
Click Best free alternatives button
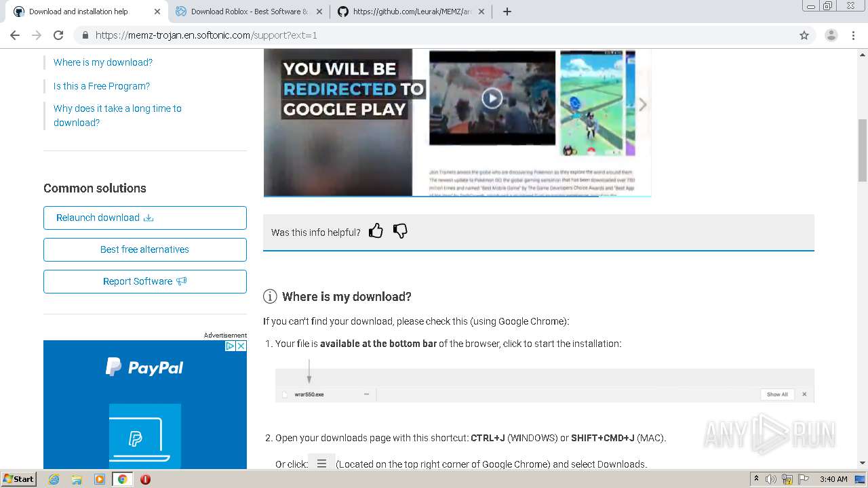coord(145,249)
